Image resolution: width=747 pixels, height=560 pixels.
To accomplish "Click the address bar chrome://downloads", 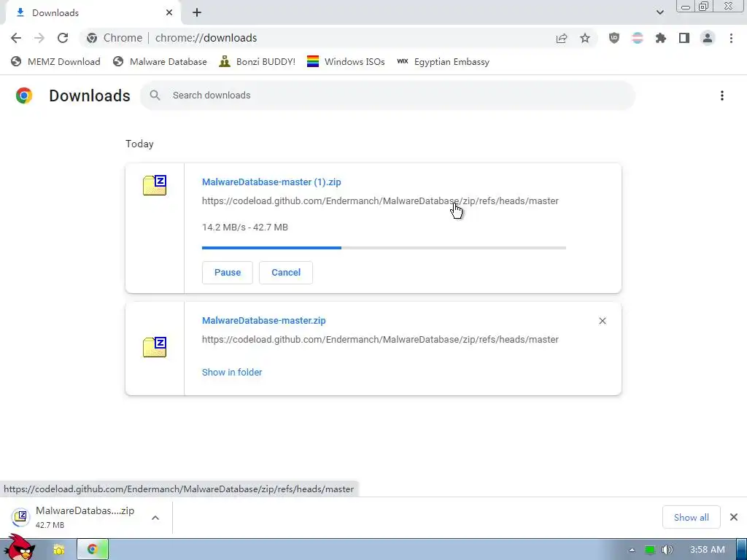I will (x=206, y=38).
